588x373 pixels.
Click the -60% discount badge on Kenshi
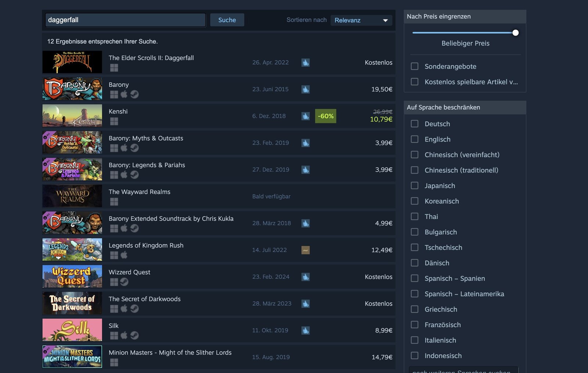pos(326,116)
